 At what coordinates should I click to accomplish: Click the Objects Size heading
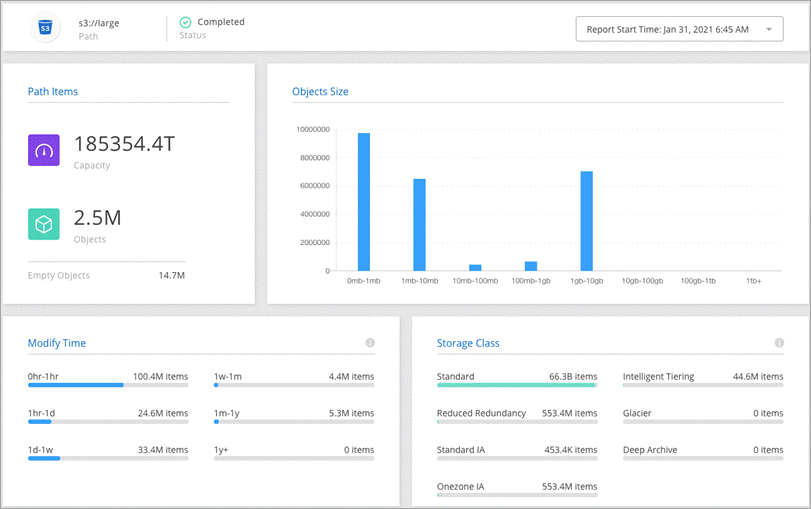[320, 92]
